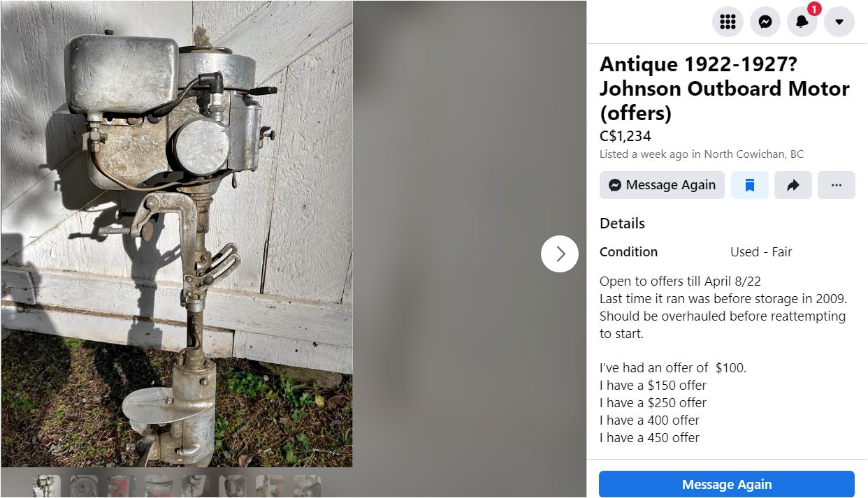
Task: Select the second photo thumbnail
Action: [x=84, y=486]
